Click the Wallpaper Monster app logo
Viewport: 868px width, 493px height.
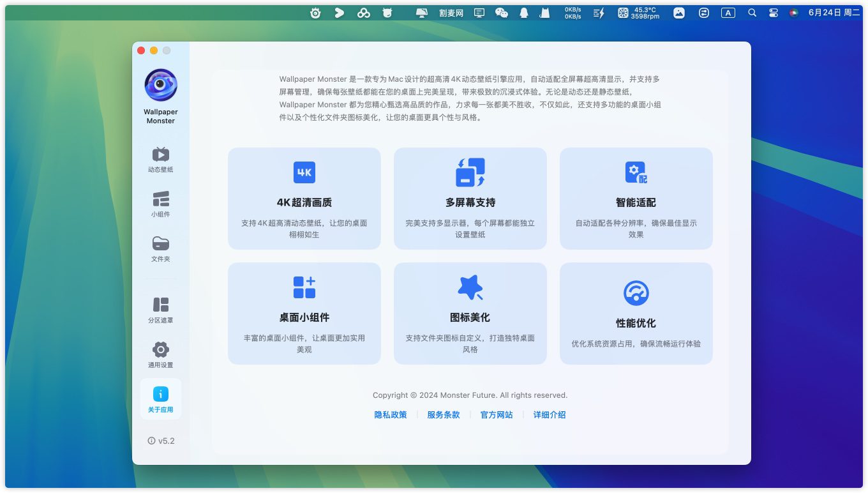coord(161,85)
